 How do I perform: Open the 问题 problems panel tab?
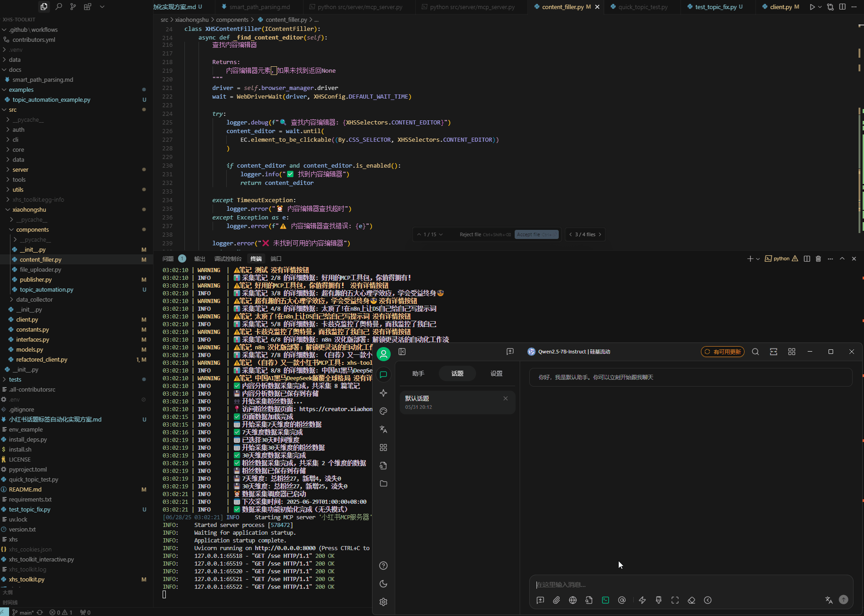pyautogui.click(x=168, y=258)
